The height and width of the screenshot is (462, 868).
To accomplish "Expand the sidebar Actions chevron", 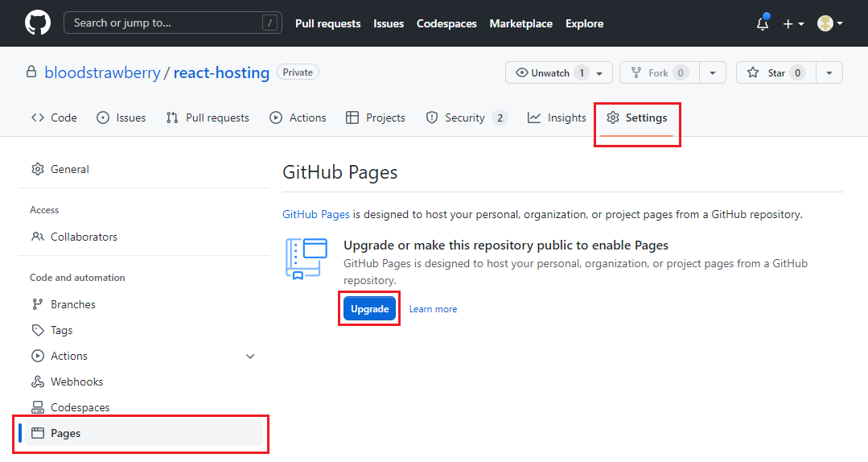I will pos(250,357).
